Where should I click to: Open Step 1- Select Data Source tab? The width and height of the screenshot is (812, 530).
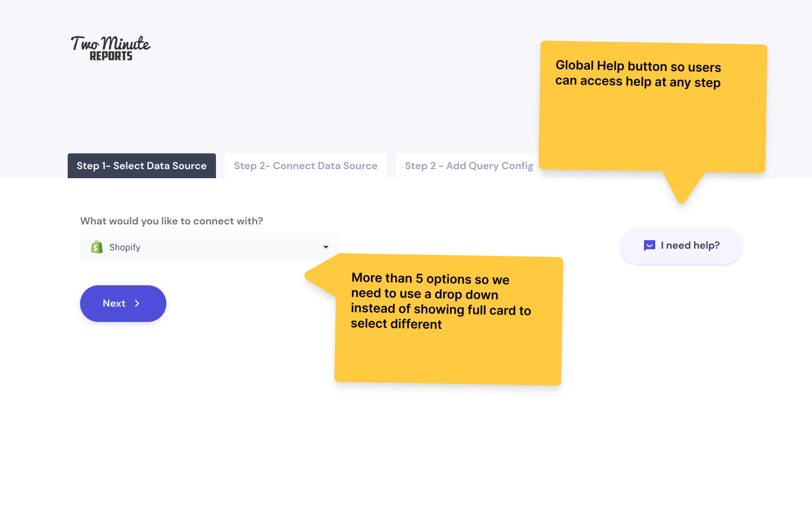[x=142, y=166]
